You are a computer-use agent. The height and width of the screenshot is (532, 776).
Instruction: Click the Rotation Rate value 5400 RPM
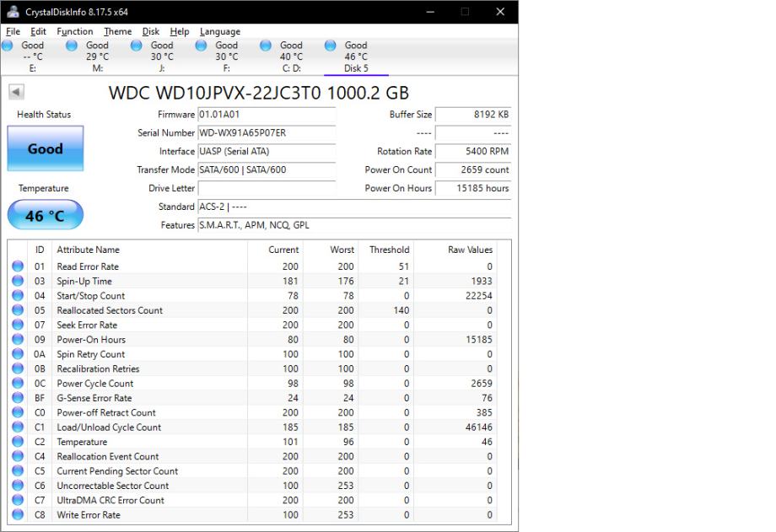(x=473, y=151)
